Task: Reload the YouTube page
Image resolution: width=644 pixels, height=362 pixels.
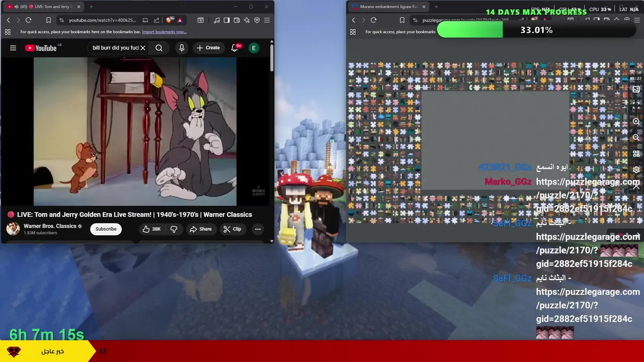Action: pos(29,20)
